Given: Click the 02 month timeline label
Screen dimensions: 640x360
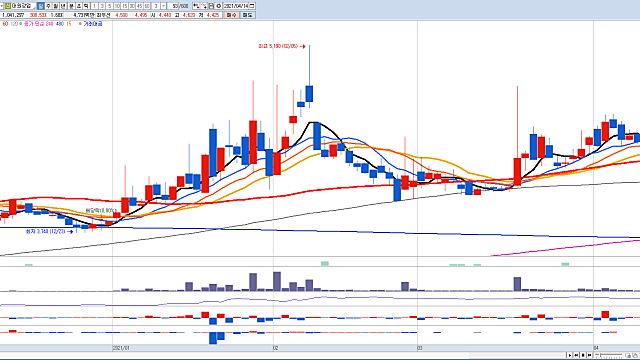Looking at the screenshot, I should pyautogui.click(x=276, y=348).
